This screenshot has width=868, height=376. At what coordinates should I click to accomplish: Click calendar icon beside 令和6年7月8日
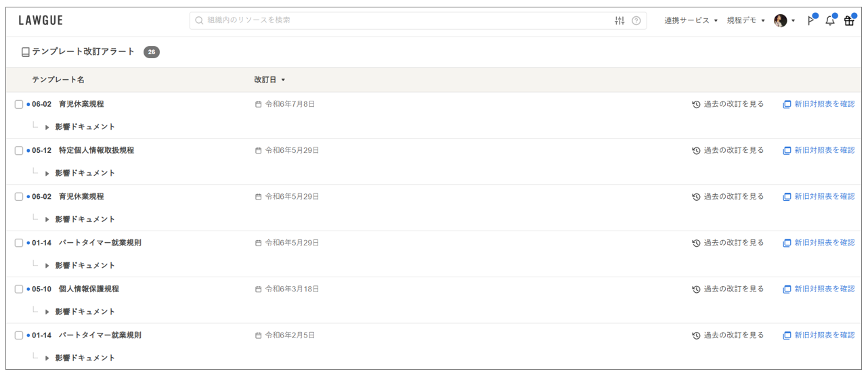click(258, 105)
